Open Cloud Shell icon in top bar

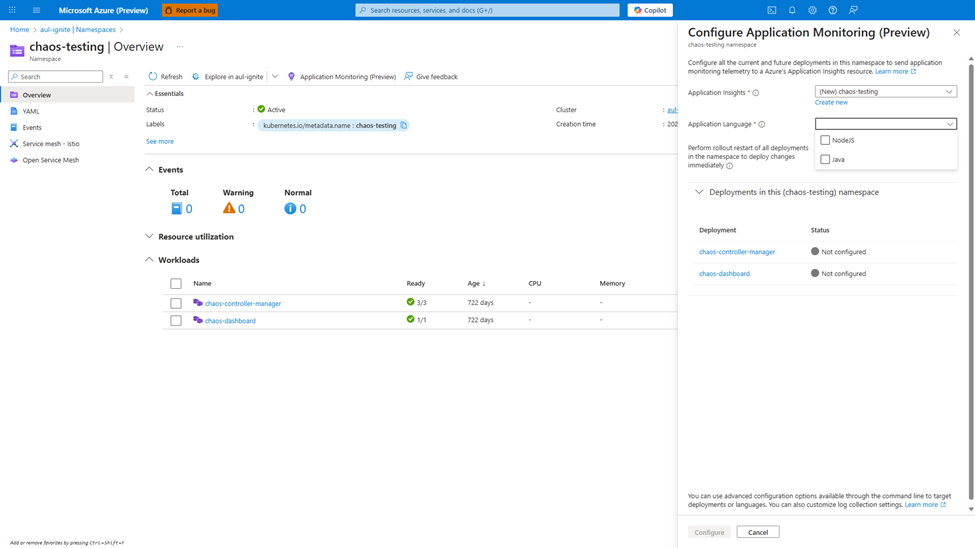tap(772, 10)
